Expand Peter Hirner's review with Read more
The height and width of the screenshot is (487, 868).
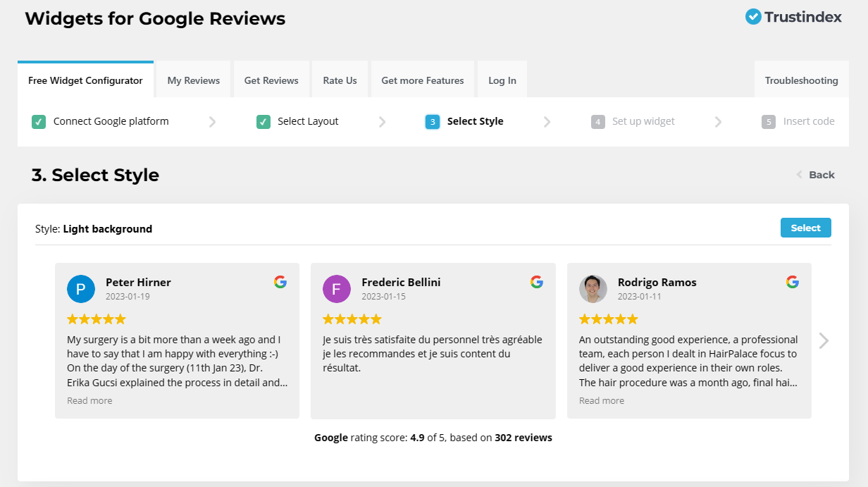(89, 400)
